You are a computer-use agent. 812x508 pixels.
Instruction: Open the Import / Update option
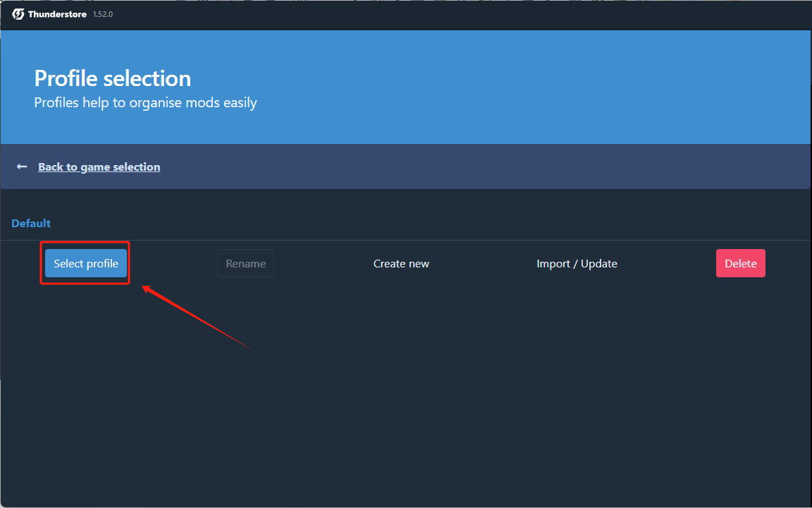pyautogui.click(x=577, y=263)
